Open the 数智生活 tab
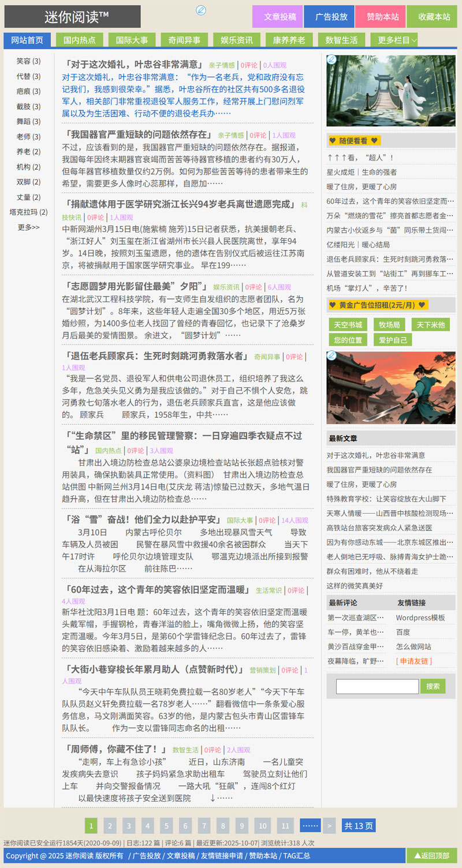The height and width of the screenshot is (868, 462). [x=341, y=40]
